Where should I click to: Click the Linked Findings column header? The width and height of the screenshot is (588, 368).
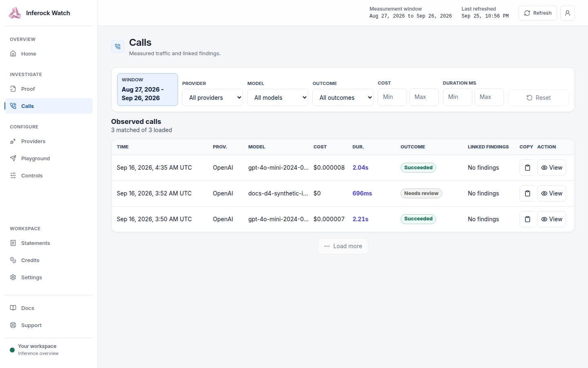click(488, 147)
